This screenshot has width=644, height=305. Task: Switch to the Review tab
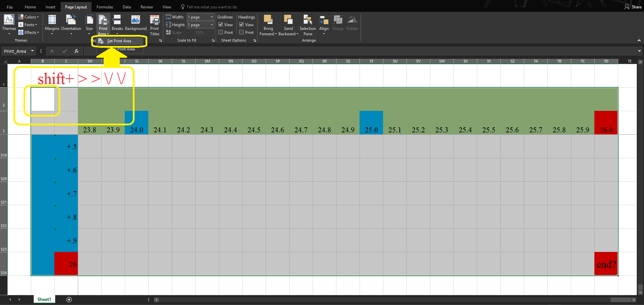(x=147, y=7)
